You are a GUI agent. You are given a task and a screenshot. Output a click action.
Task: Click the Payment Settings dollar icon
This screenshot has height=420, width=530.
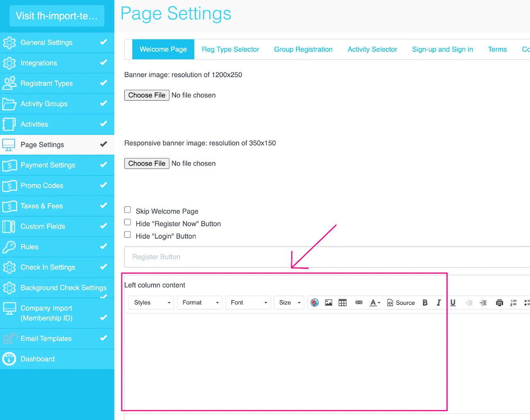10,165
